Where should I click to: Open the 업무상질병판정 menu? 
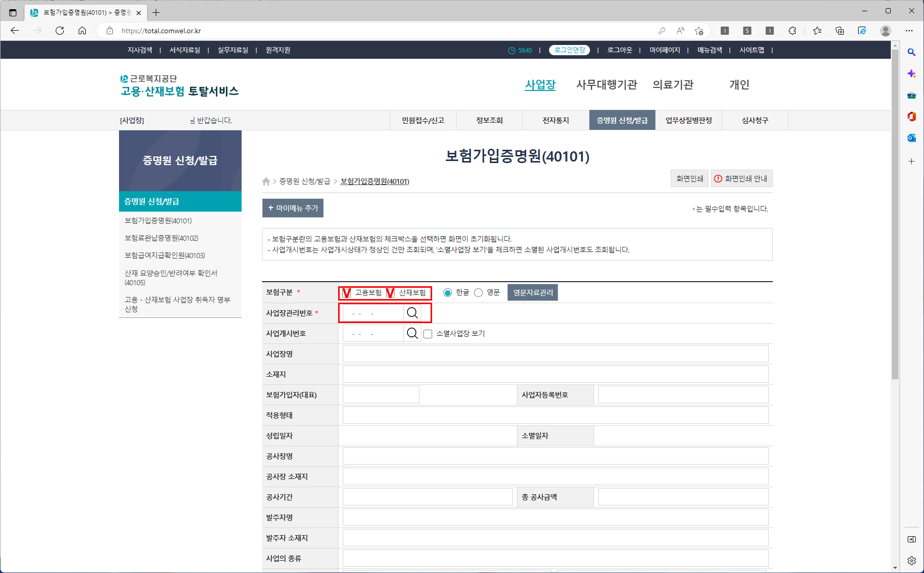(689, 120)
